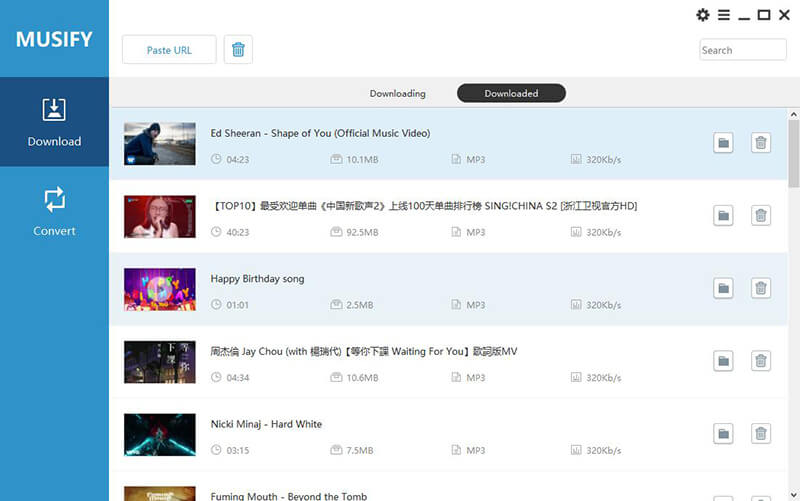Click the TOP10 SING!CHINA S2 title
The width and height of the screenshot is (800, 501).
point(424,206)
